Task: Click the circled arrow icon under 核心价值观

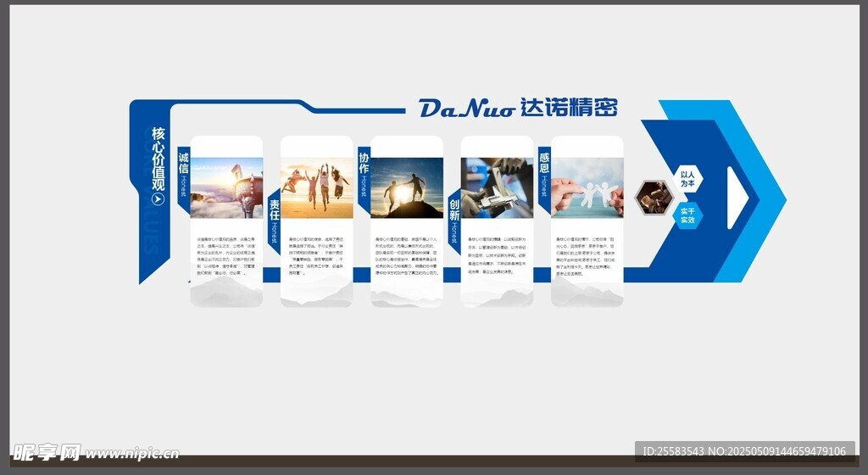Action: tap(158, 199)
